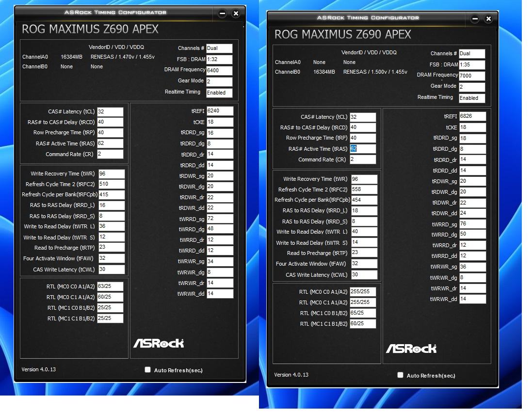The image size is (532, 412).
Task: Click tCKE field in left window
Action: 220,122
